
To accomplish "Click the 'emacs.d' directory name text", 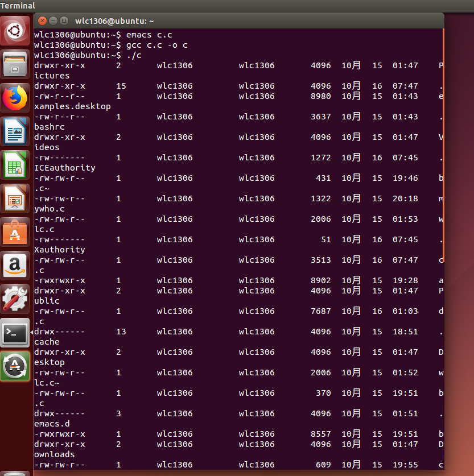I will point(52,424).
